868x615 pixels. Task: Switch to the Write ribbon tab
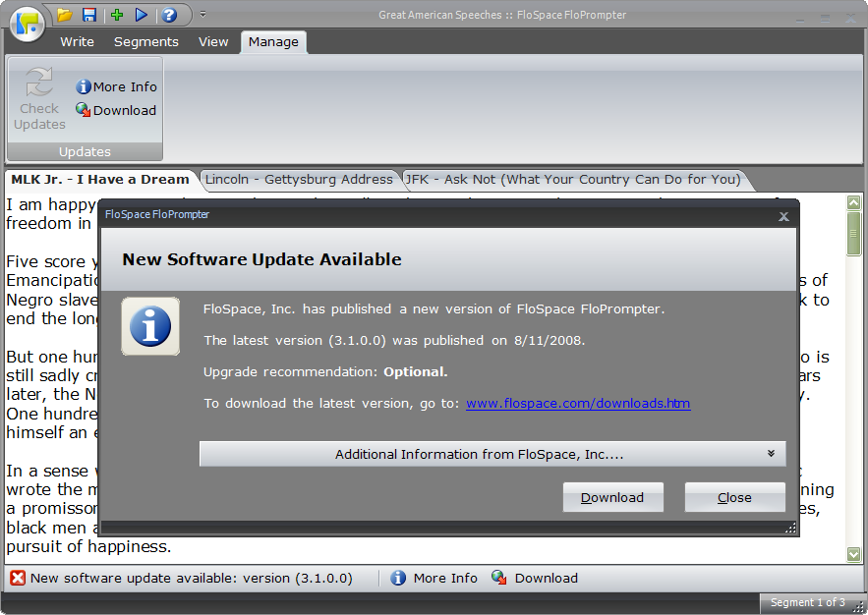pos(77,42)
